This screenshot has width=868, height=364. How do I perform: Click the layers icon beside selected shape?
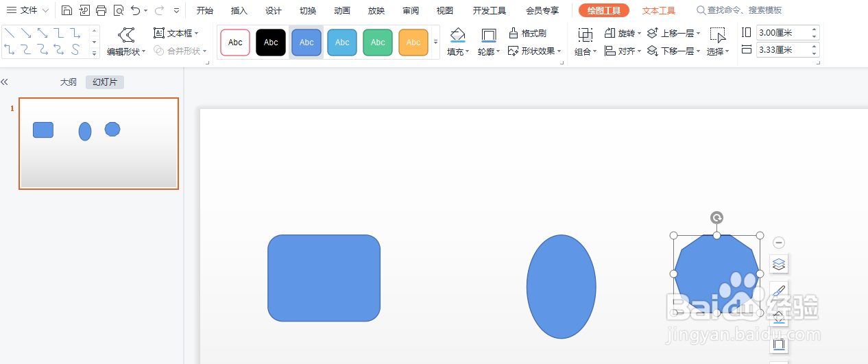pyautogui.click(x=778, y=264)
